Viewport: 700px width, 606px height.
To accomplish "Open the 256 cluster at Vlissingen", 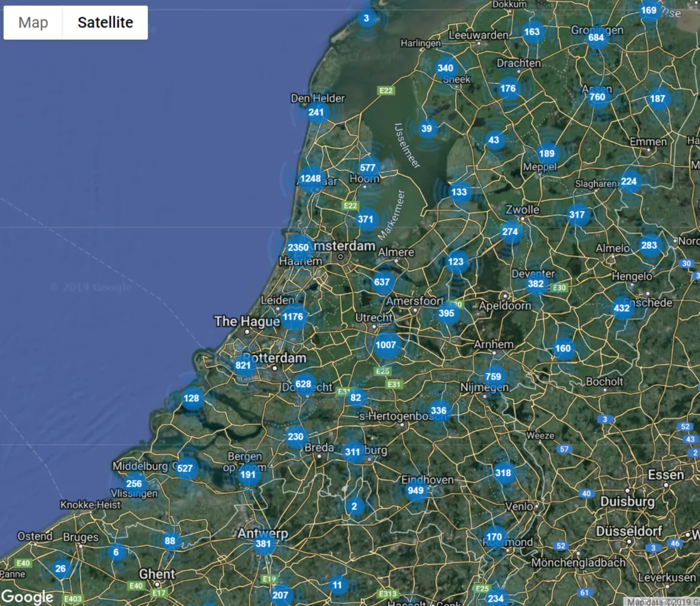I will (x=134, y=484).
